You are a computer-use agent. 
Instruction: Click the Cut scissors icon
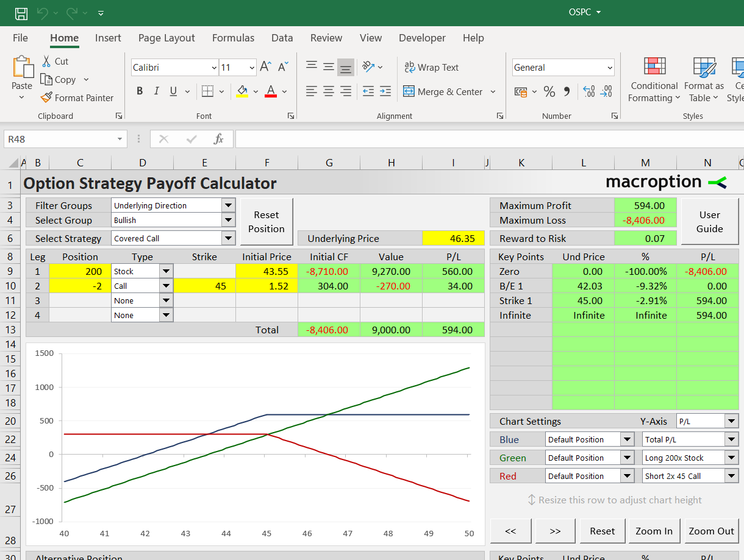point(47,61)
